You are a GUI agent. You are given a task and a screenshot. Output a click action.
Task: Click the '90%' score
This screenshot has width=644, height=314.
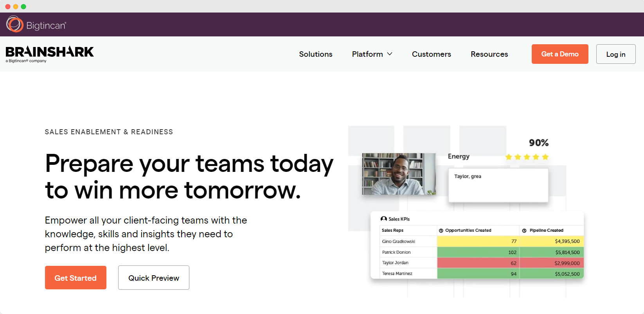tap(539, 143)
